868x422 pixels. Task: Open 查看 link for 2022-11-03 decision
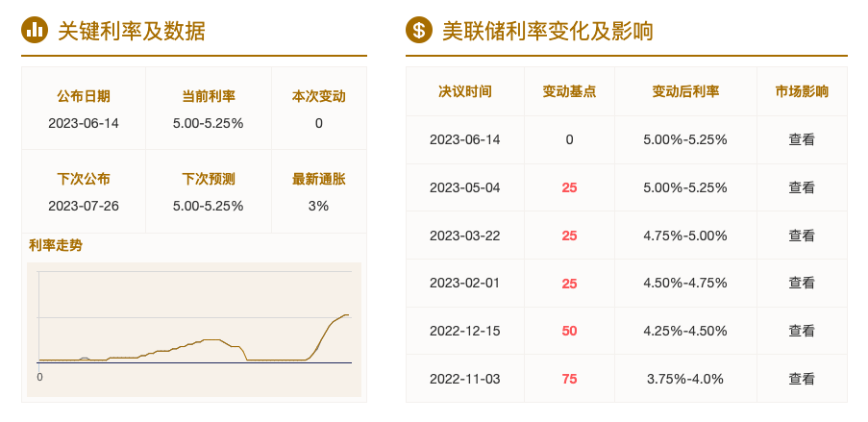pyautogui.click(x=802, y=379)
